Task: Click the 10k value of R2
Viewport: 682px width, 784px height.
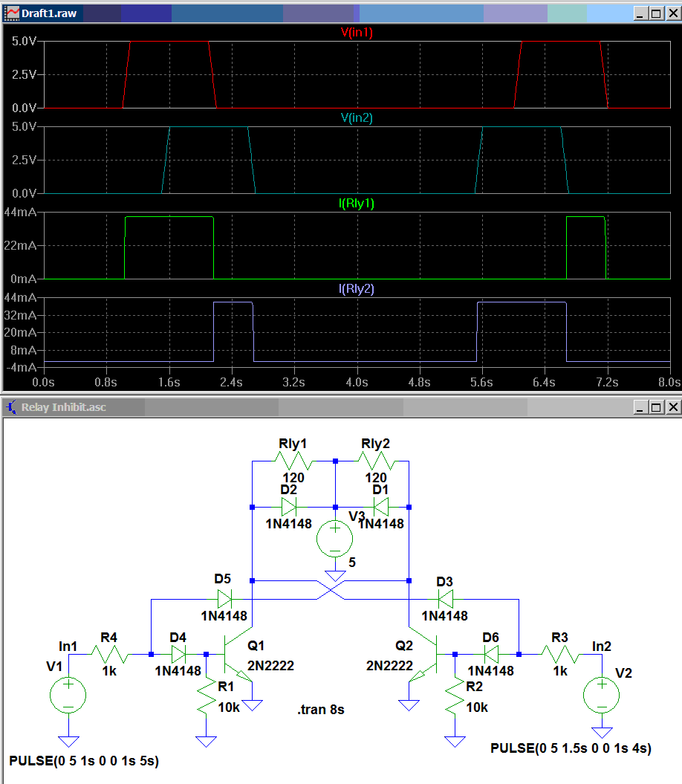Action: (x=477, y=707)
